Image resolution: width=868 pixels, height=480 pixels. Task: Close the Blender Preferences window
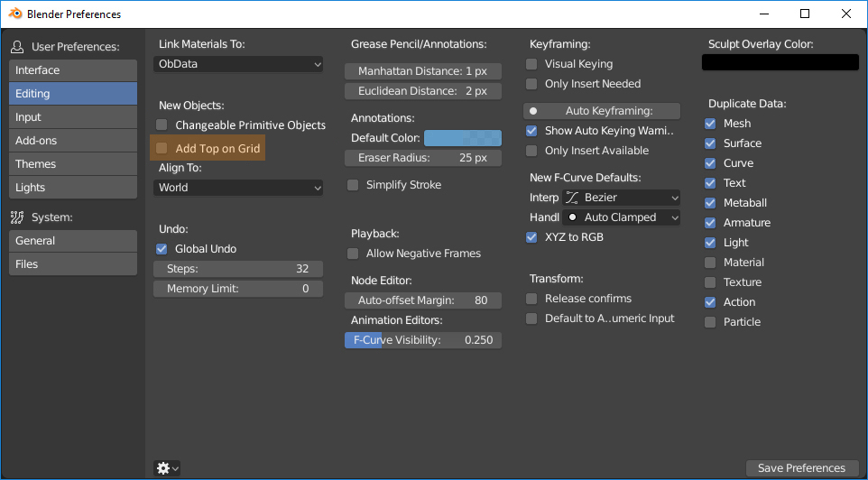tap(846, 14)
